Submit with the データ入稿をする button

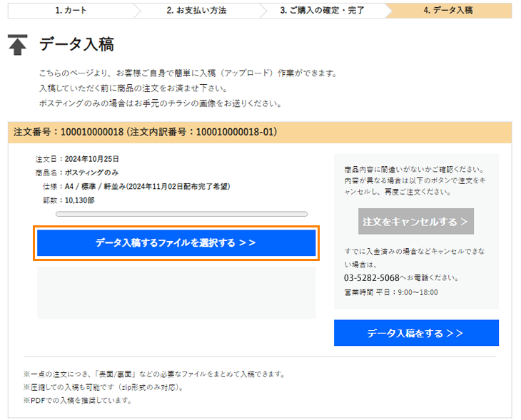tap(415, 333)
